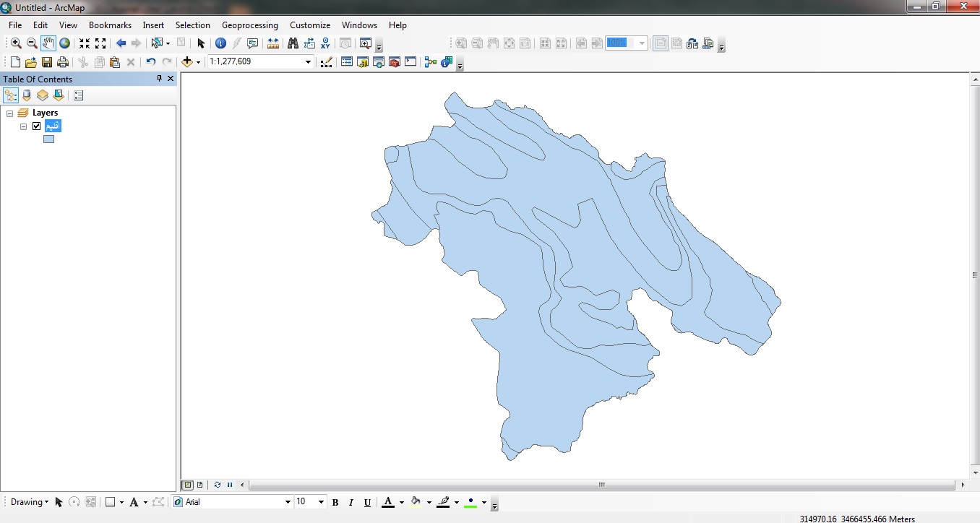
Task: Go back to previous extent arrow
Action: click(x=121, y=43)
